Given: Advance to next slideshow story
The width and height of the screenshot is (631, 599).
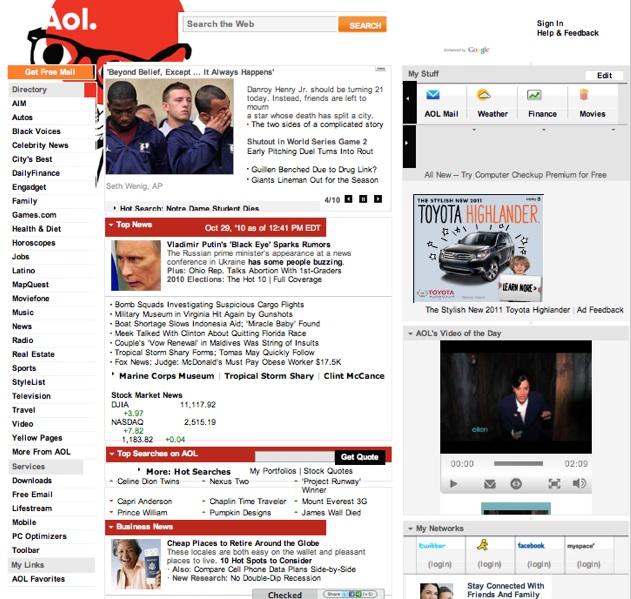Looking at the screenshot, I should (x=378, y=199).
